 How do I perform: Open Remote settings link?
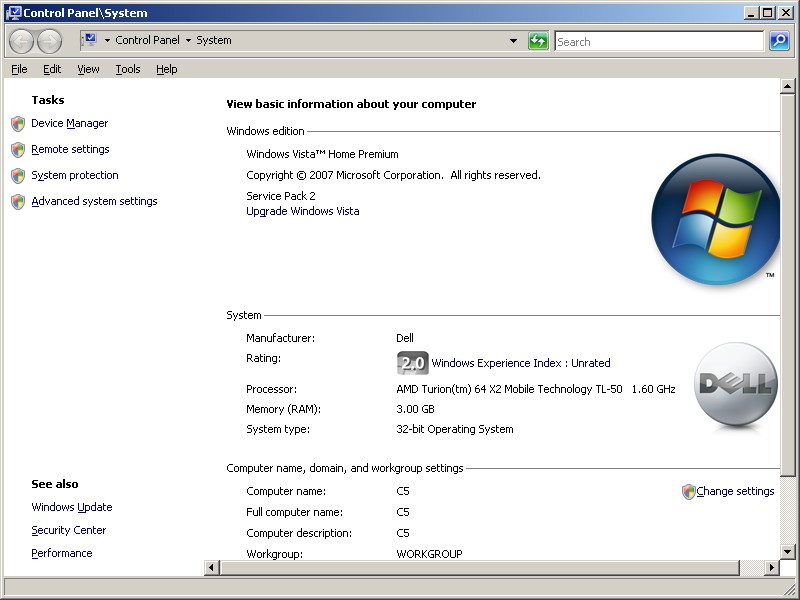click(70, 149)
